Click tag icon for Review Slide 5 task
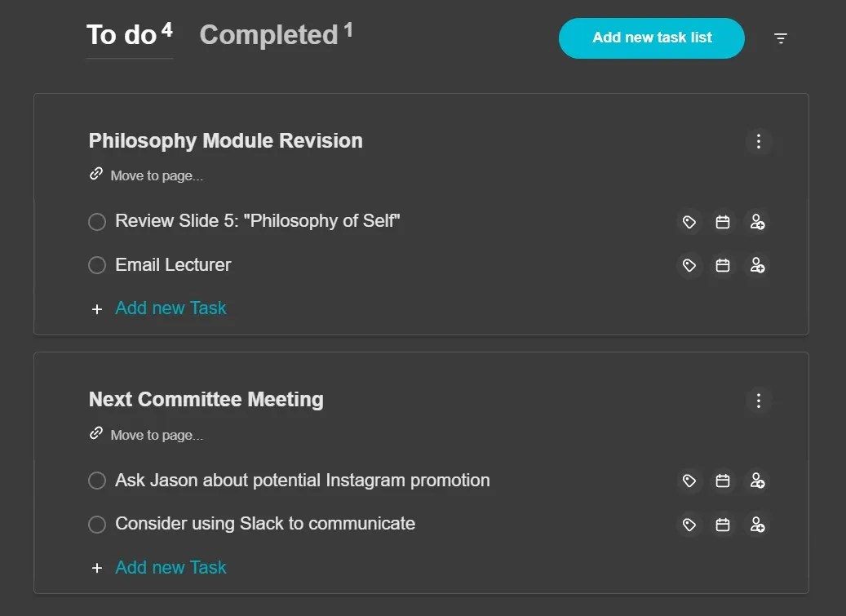The height and width of the screenshot is (616, 846). [689, 222]
